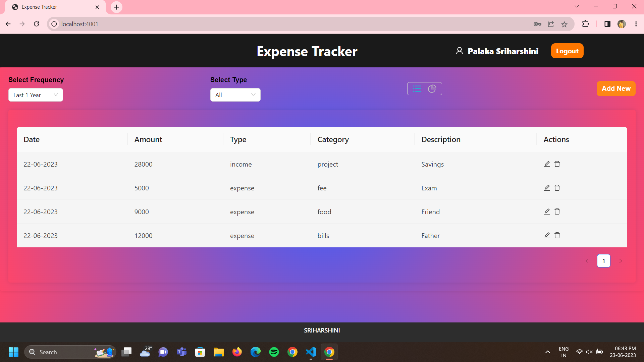This screenshot has width=644, height=362.
Task: Open Spotify from the taskbar
Action: click(274, 352)
